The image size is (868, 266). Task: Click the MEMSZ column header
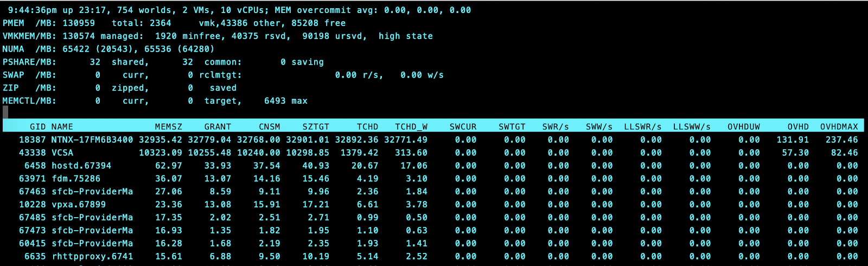click(x=169, y=126)
